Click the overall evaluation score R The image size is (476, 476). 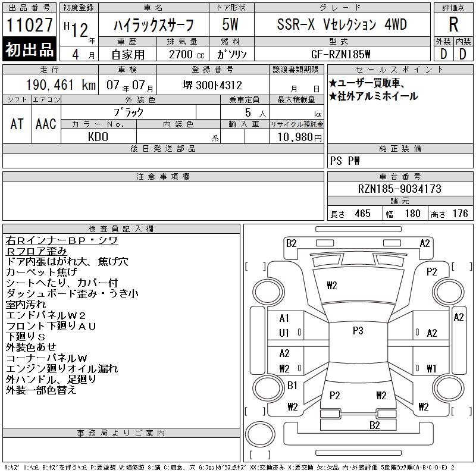pos(453,24)
